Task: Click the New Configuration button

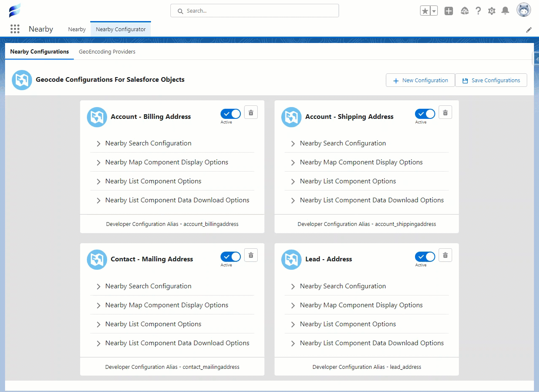Action: pos(420,81)
